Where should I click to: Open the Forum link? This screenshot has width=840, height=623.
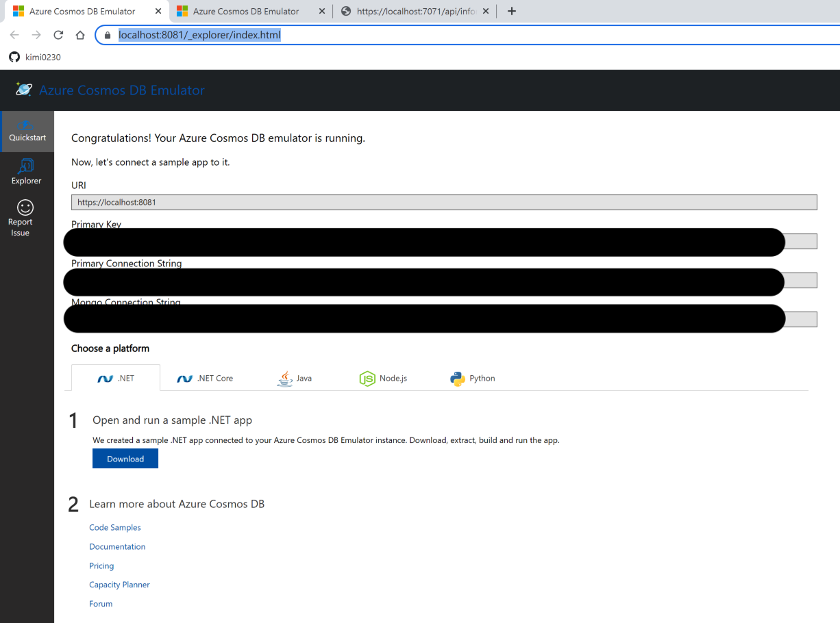(x=101, y=604)
